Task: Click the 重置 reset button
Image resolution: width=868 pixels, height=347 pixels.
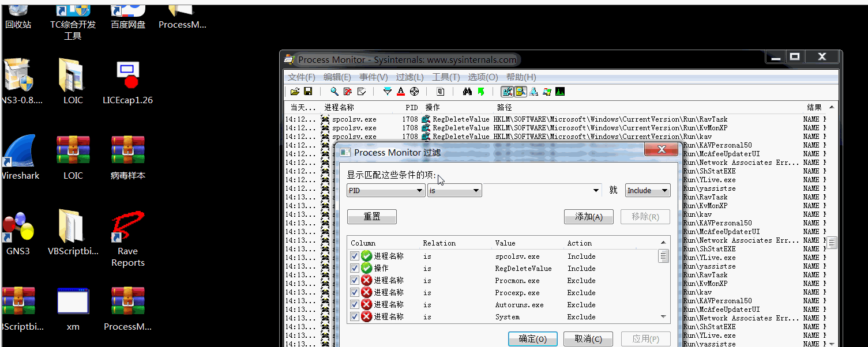Action: (x=372, y=217)
